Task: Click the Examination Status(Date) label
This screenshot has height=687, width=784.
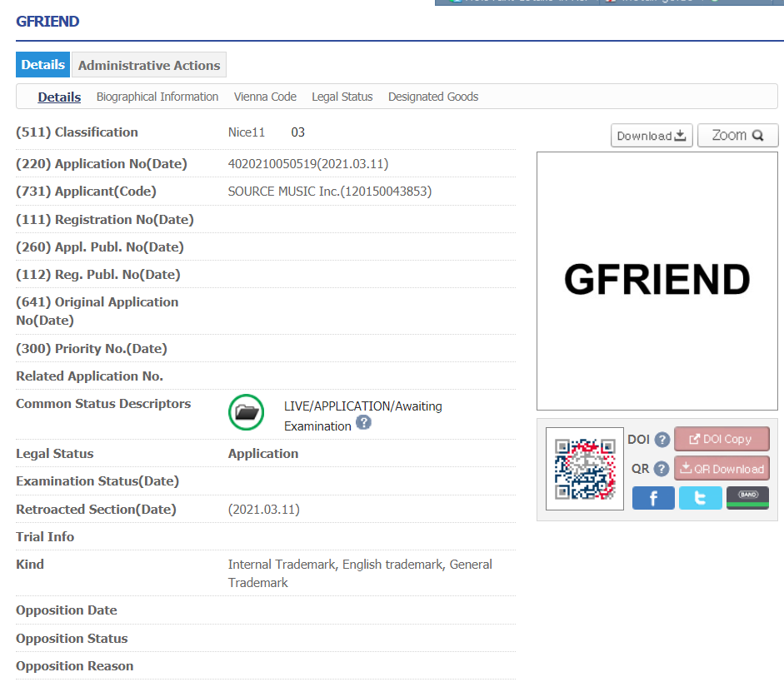Action: pos(97,481)
